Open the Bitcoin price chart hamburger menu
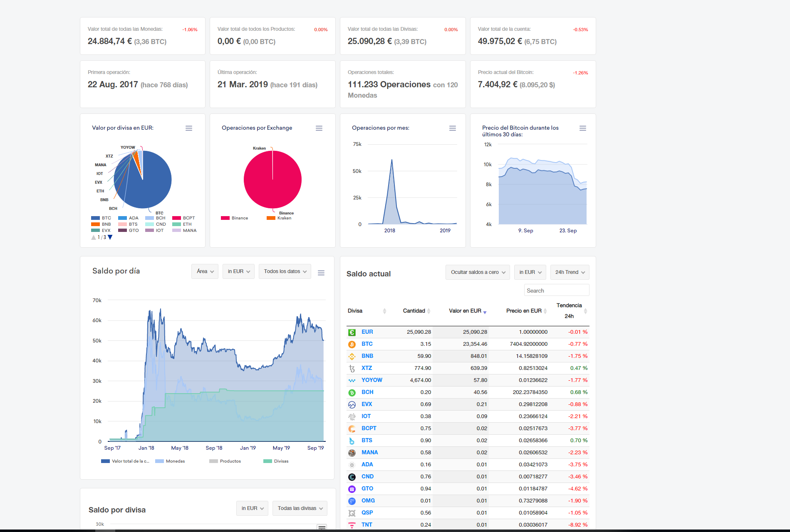Viewport: 790px width, 532px height. coord(583,128)
